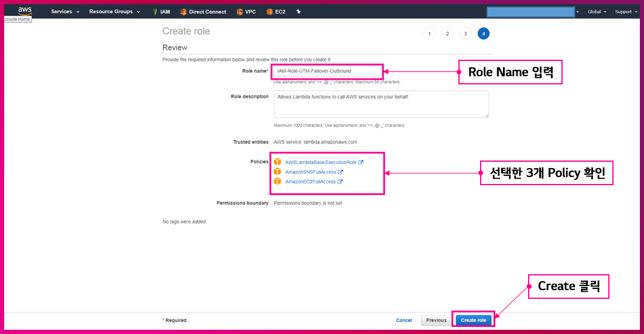Click the pin shortcuts icon
Screen dimensions: 644x334
299,12
